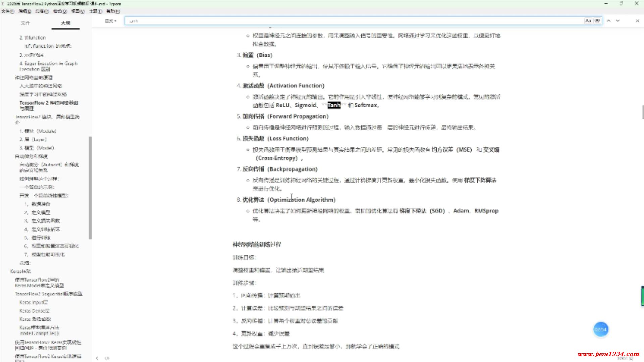Image resolution: width=644 pixels, height=362 pixels.
Task: Open the 帮助(H) menu in menu bar
Action: coord(113,11)
